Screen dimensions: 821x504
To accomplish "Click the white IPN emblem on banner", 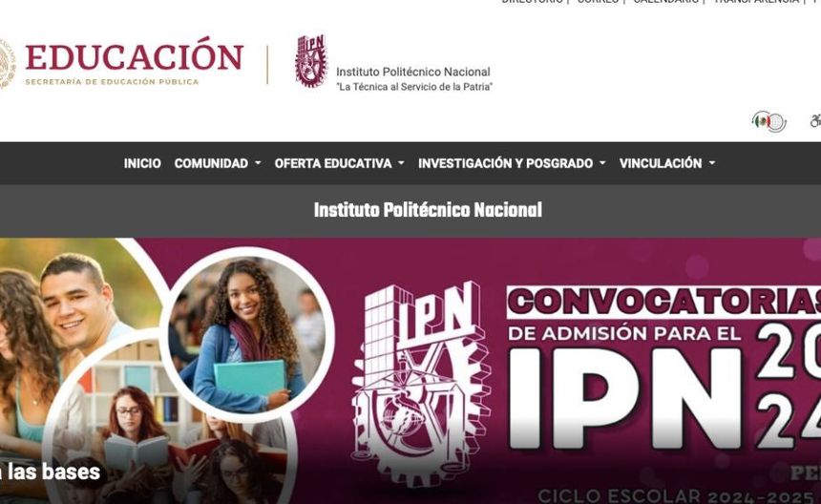I will (422, 383).
